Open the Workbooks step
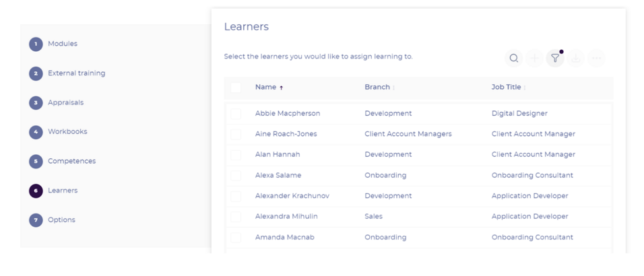The height and width of the screenshot is (276, 644). click(x=67, y=132)
